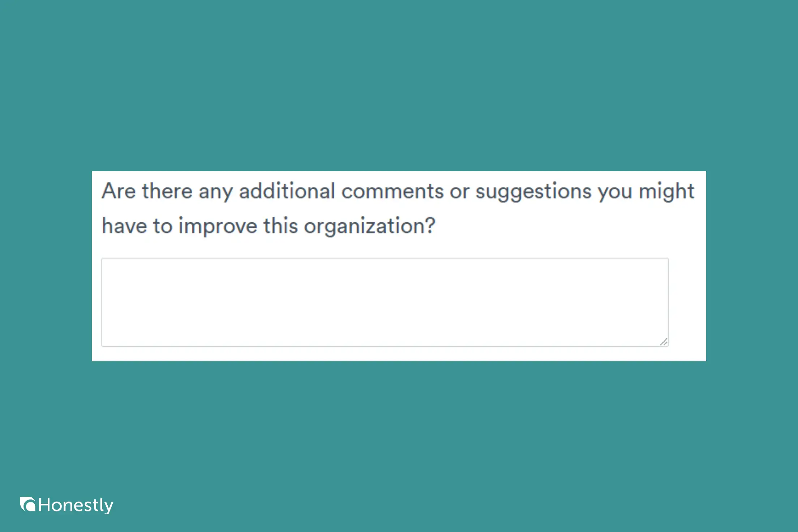
Task: Click the top border of the text box
Action: (x=385, y=259)
